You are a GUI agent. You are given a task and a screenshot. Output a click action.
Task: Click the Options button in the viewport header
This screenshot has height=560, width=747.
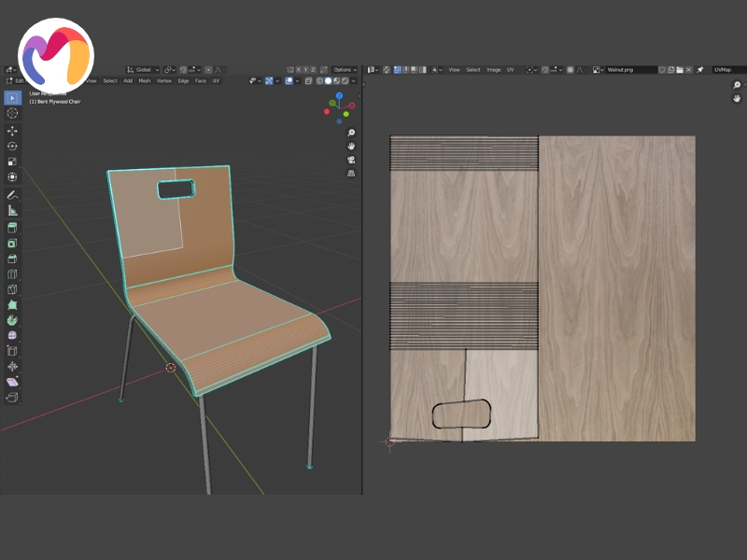[x=344, y=68]
